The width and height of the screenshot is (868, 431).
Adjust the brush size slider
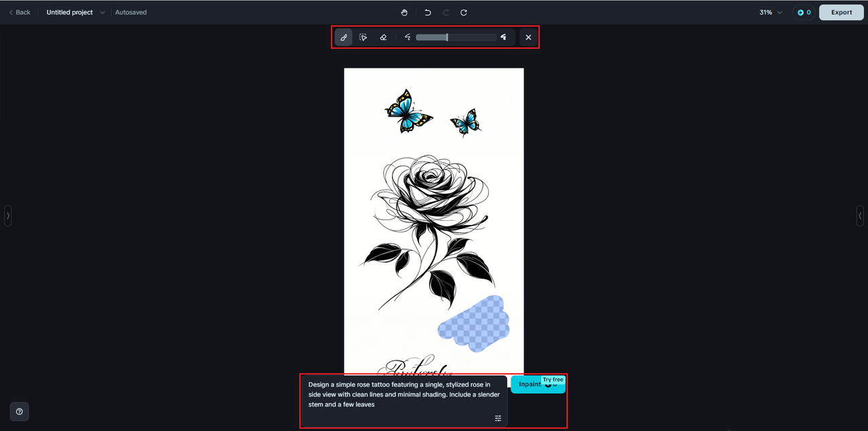coord(456,37)
